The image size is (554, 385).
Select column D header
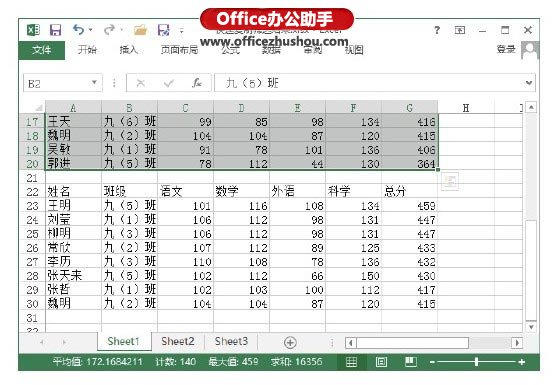tap(241, 108)
